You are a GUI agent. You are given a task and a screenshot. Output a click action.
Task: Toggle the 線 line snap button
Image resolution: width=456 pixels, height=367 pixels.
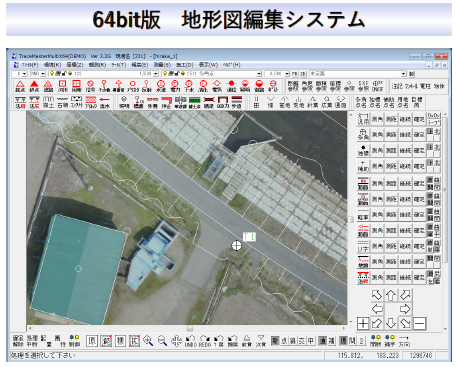tap(293, 341)
